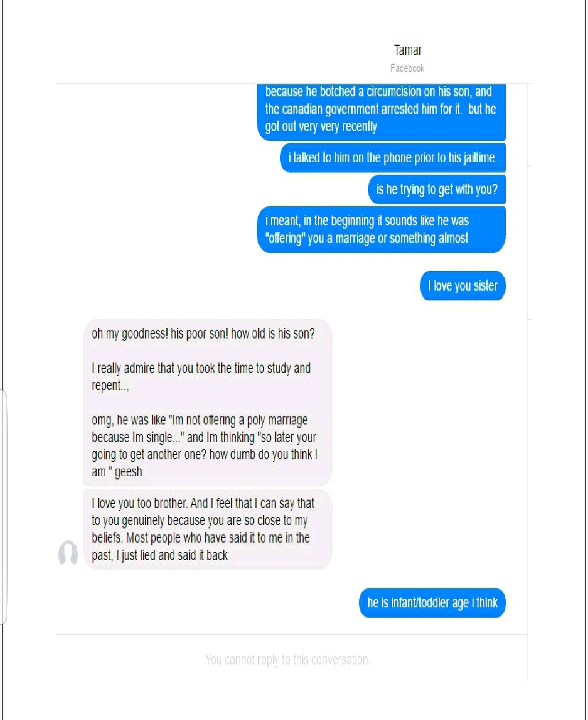The image size is (588, 720).
Task: Click the left edge panel handle
Action: point(3,507)
